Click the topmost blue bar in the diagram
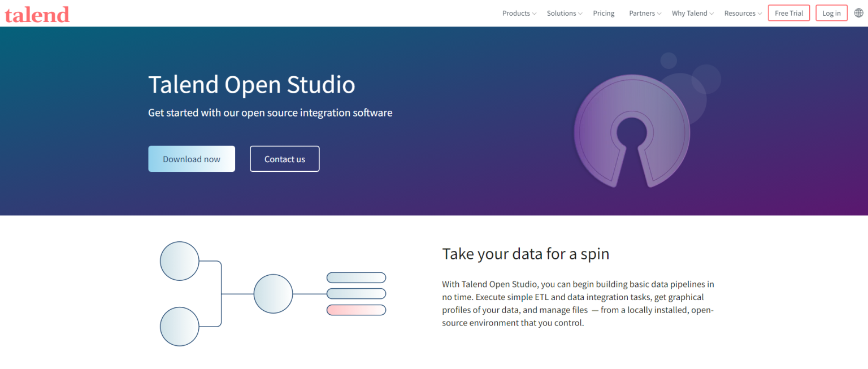 [355, 277]
